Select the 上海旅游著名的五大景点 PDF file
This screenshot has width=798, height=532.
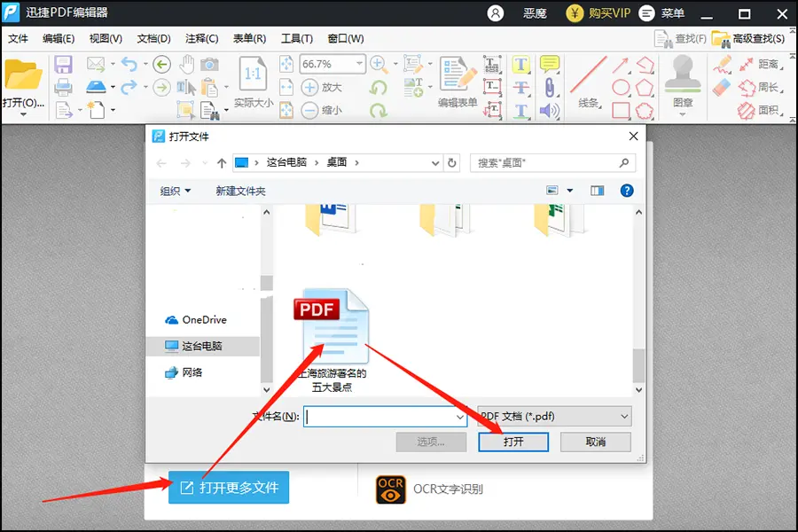click(x=332, y=340)
